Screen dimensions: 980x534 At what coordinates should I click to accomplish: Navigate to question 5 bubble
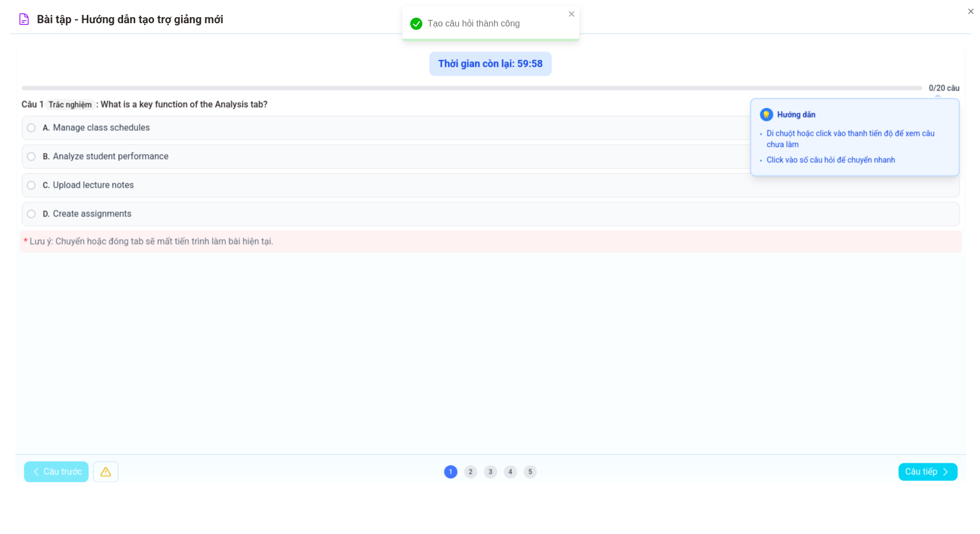coord(530,472)
